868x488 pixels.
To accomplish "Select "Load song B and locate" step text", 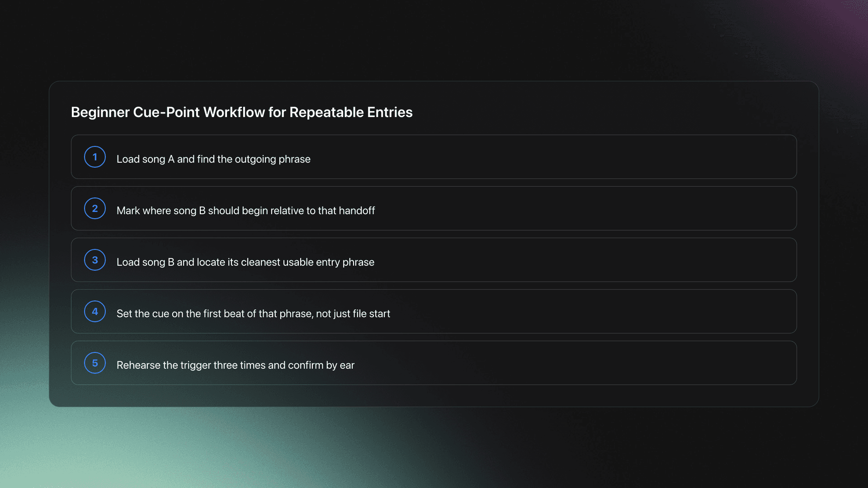I will pyautogui.click(x=245, y=262).
